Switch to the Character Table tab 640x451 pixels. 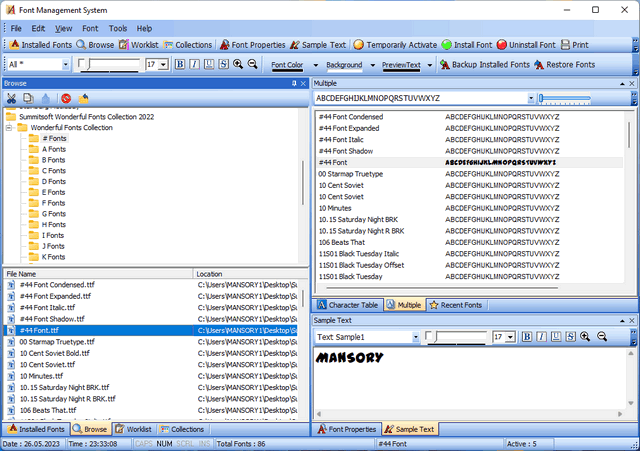pyautogui.click(x=348, y=305)
